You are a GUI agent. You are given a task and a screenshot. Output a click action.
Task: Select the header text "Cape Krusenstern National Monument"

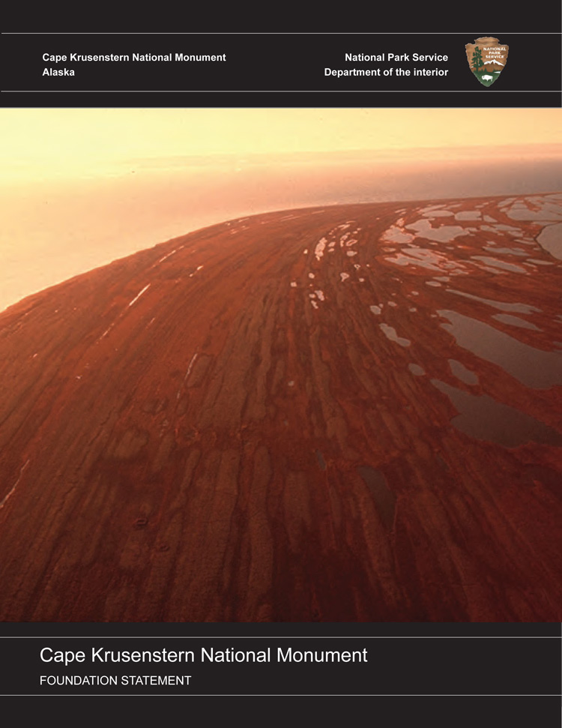(x=133, y=58)
